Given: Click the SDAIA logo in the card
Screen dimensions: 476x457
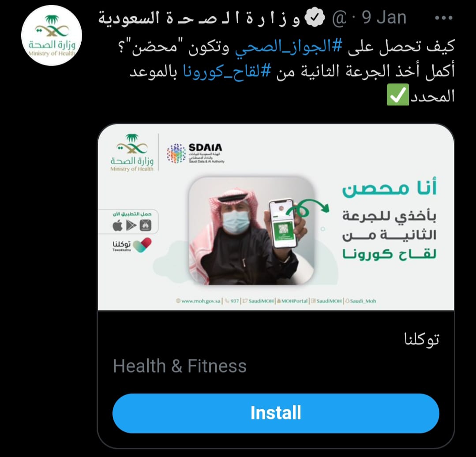Looking at the screenshot, I should 196,154.
